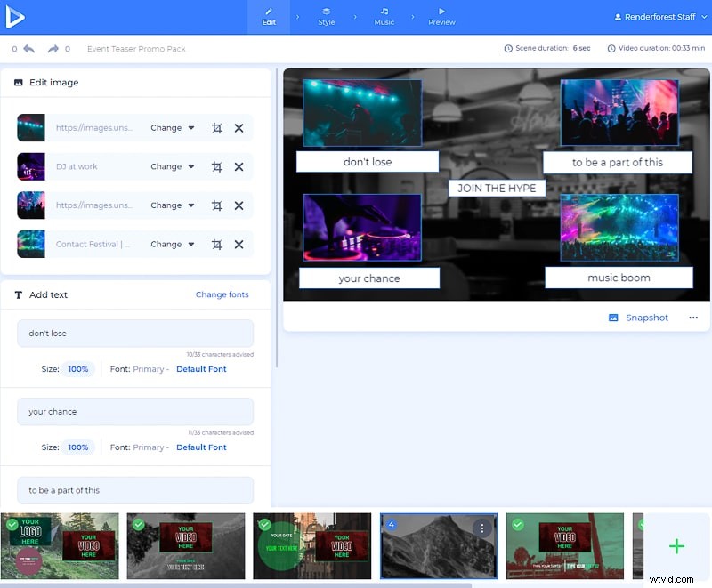Click the Size 100% value for the first text

click(78, 369)
